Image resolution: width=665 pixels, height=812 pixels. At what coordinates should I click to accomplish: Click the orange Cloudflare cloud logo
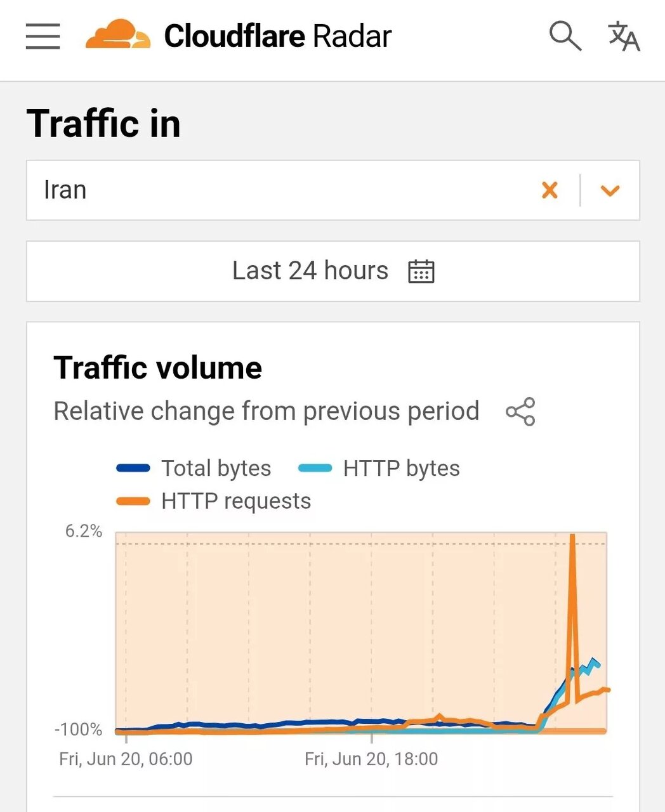(118, 35)
